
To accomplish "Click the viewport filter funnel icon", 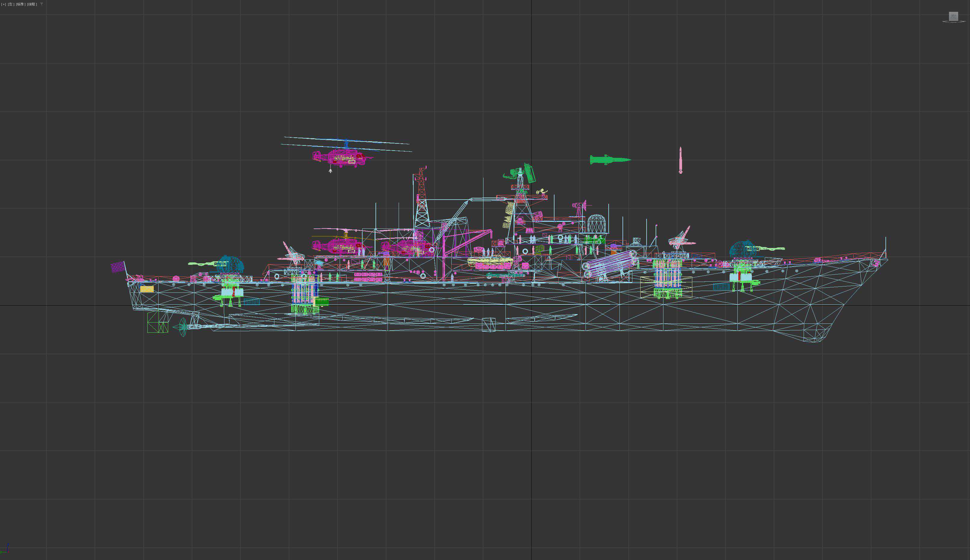I will (42, 4).
